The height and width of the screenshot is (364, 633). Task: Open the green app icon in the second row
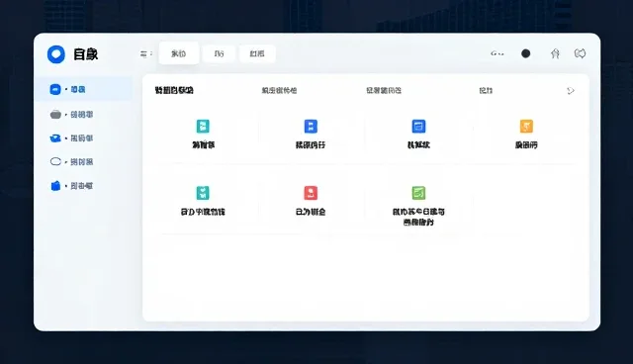(x=418, y=193)
